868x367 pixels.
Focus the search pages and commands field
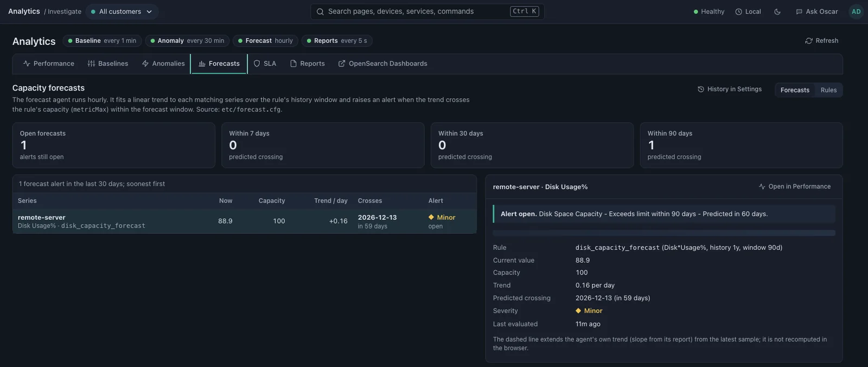click(427, 11)
